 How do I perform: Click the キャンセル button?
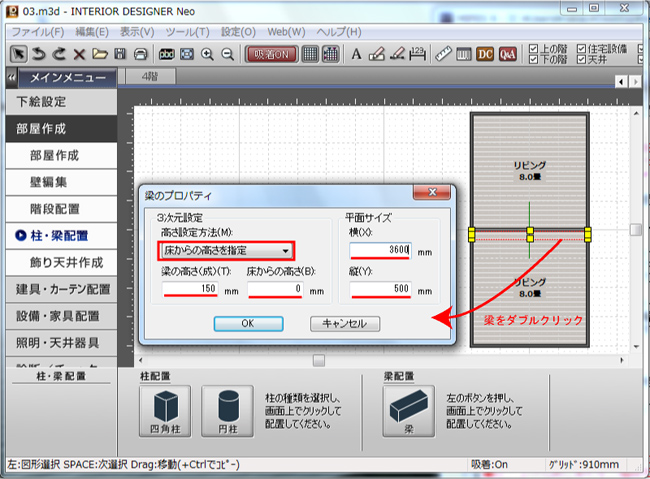(x=345, y=323)
